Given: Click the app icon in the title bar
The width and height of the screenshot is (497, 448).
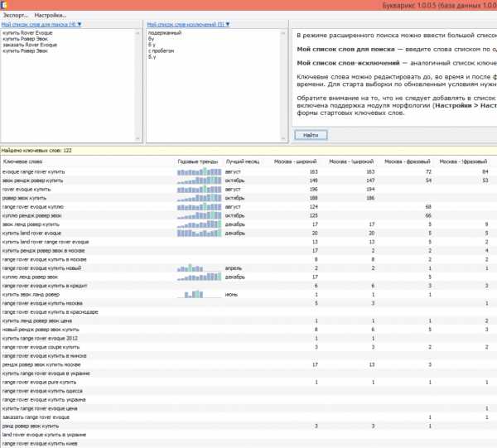Looking at the screenshot, I should (x=7, y=4).
